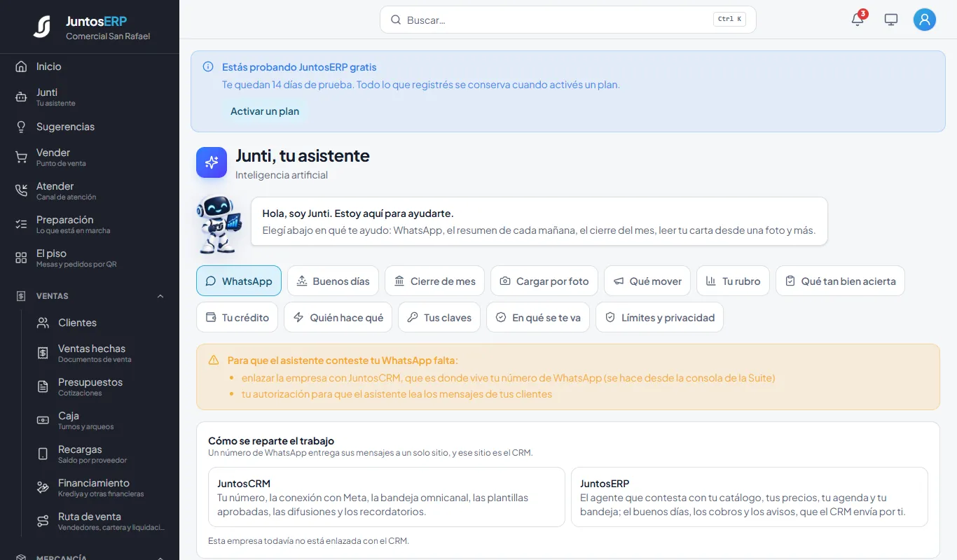Select the Límites y privacidad tab
Image resolution: width=957 pixels, height=560 pixels.
pyautogui.click(x=659, y=317)
